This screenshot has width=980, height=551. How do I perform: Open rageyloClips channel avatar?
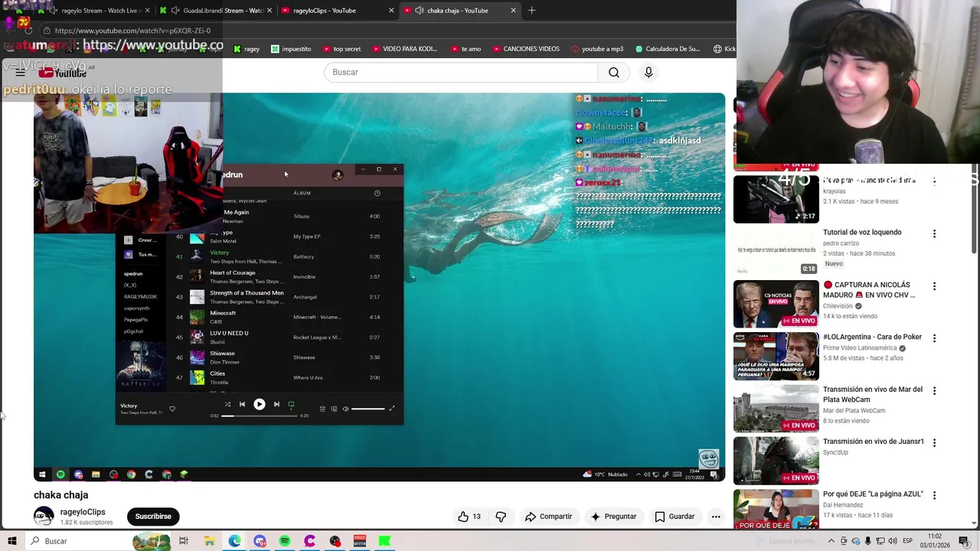pyautogui.click(x=44, y=517)
